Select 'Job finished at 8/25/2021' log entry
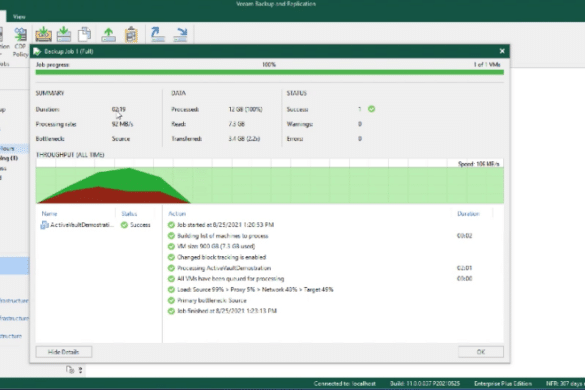 (227, 311)
